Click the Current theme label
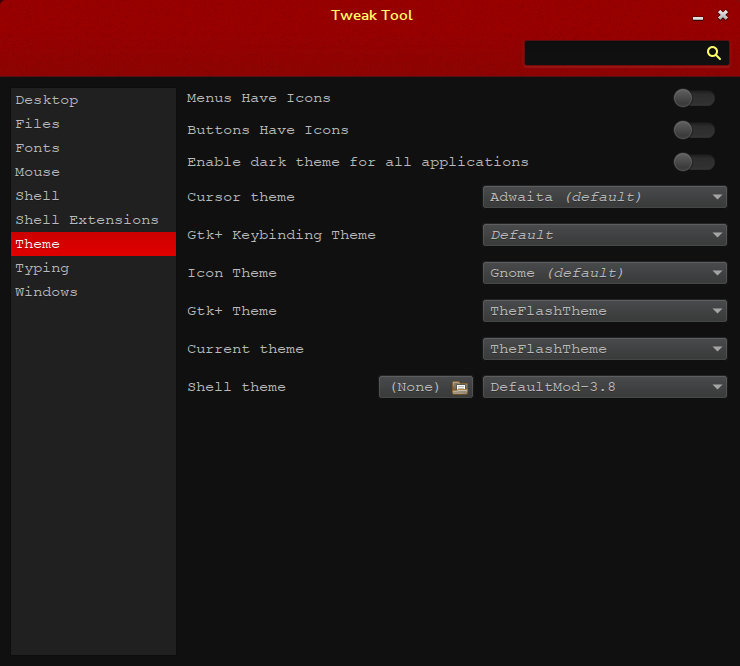740x666 pixels. pos(245,349)
